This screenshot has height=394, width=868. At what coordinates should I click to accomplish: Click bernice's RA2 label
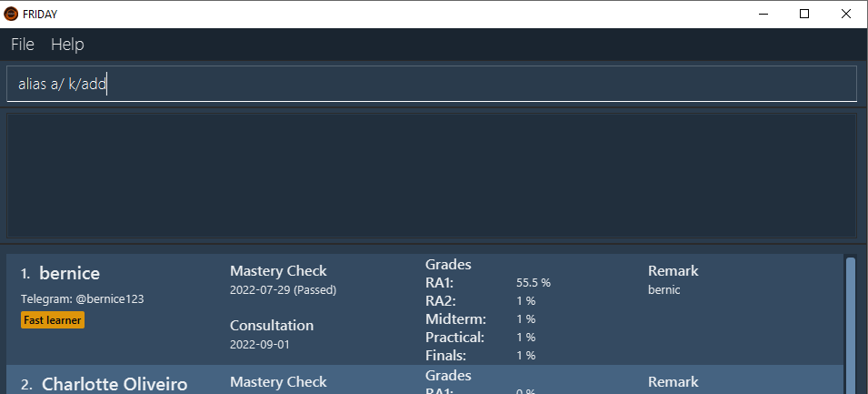(441, 301)
